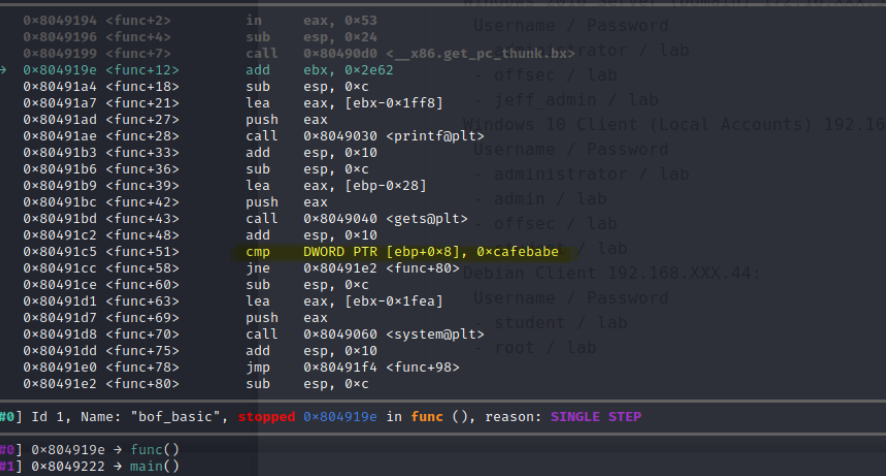Click the current instruction 'add ebx, 0x2e62'

tap(319, 70)
